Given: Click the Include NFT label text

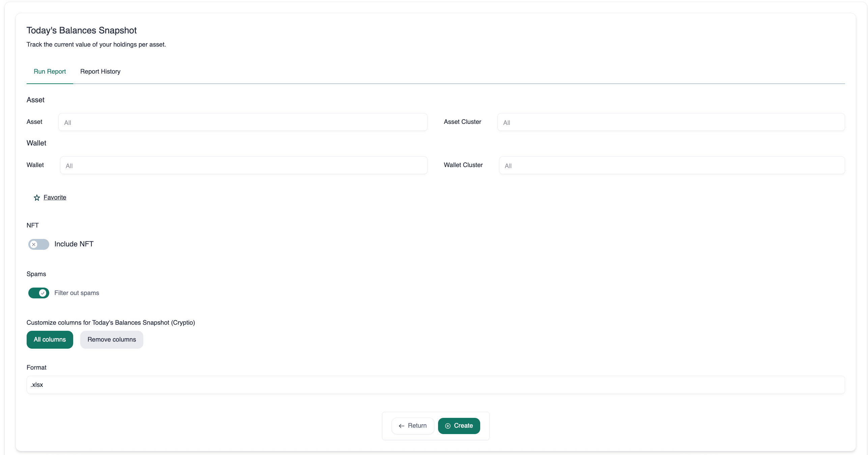Looking at the screenshot, I should (74, 244).
